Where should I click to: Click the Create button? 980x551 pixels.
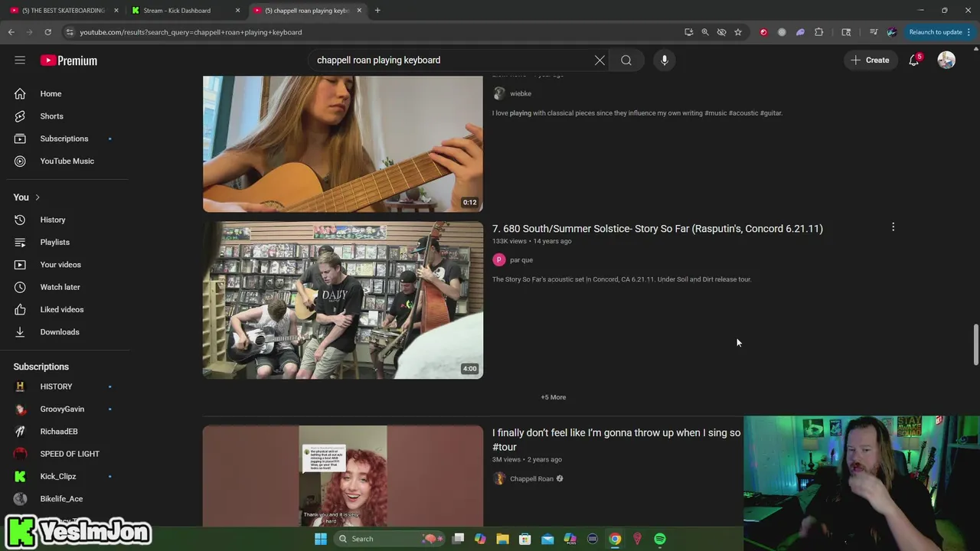(x=870, y=60)
